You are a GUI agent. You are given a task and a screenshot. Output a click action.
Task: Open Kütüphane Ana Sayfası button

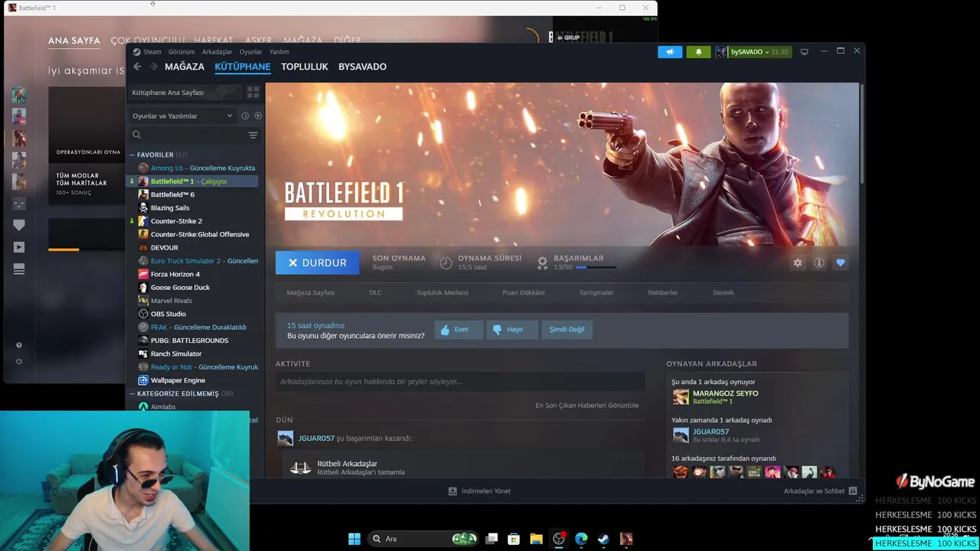184,93
